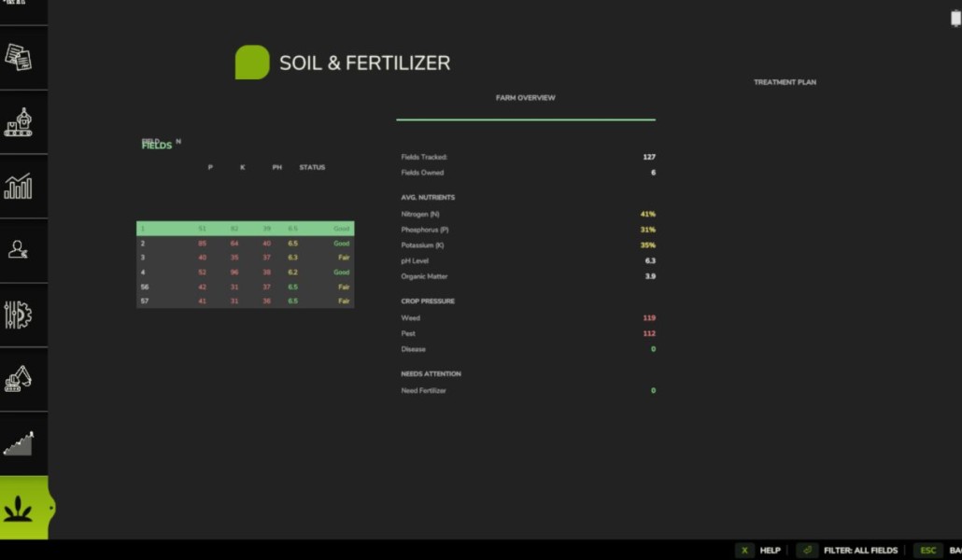The width and height of the screenshot is (962, 560).
Task: Click the STATUS column header
Action: [312, 167]
